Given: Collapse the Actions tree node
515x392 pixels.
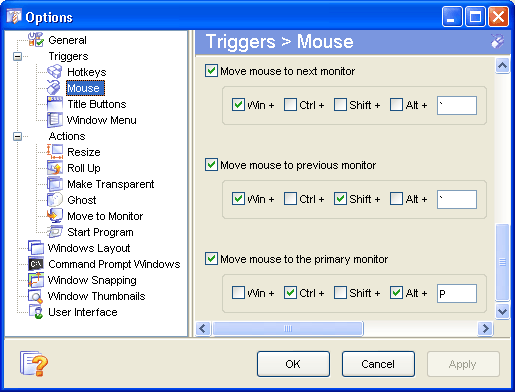Looking at the screenshot, I should click(x=17, y=136).
